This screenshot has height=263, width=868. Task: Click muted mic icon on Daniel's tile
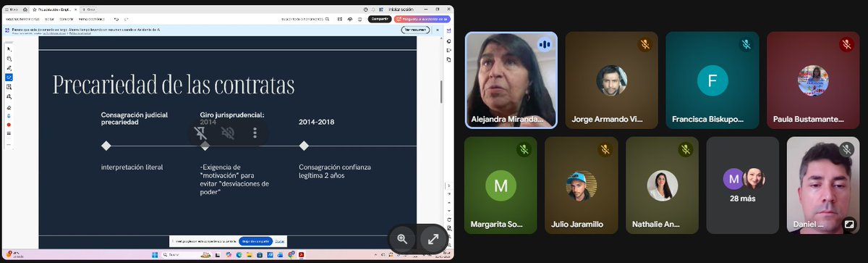click(846, 149)
